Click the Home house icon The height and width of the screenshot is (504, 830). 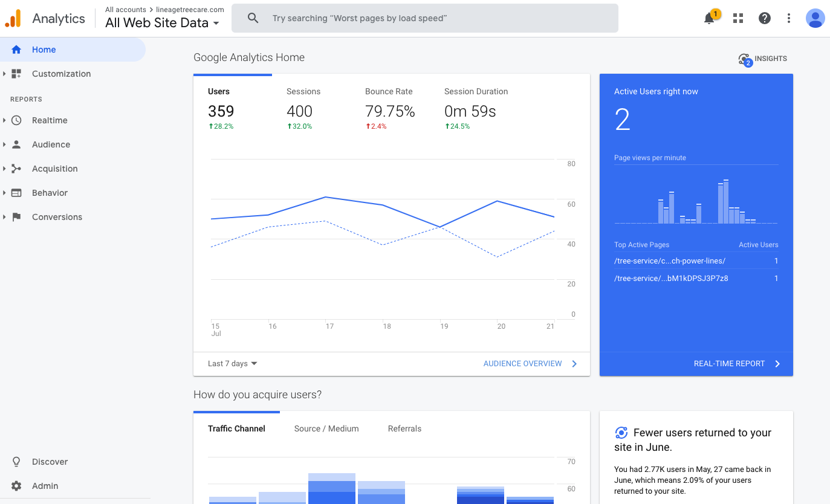click(16, 50)
